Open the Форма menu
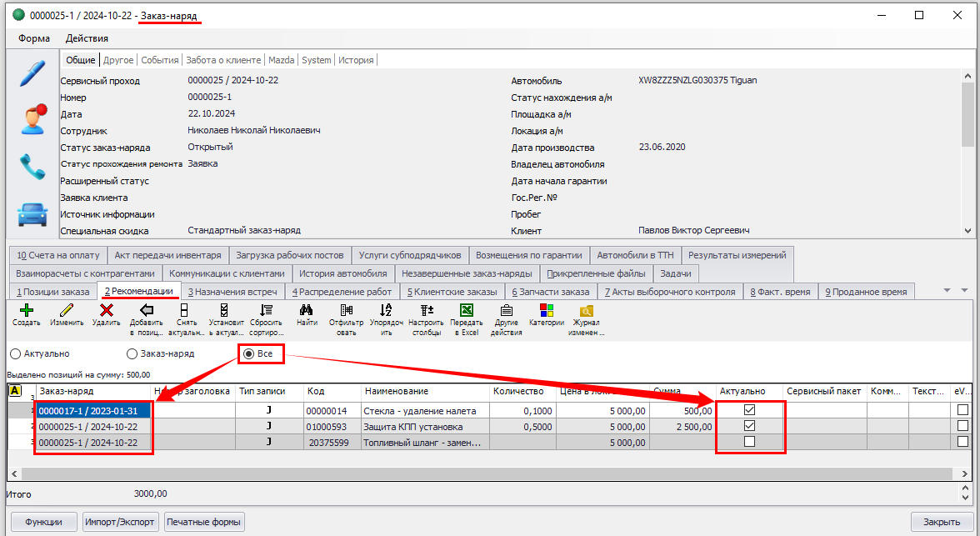The width and height of the screenshot is (980, 536). coord(34,38)
